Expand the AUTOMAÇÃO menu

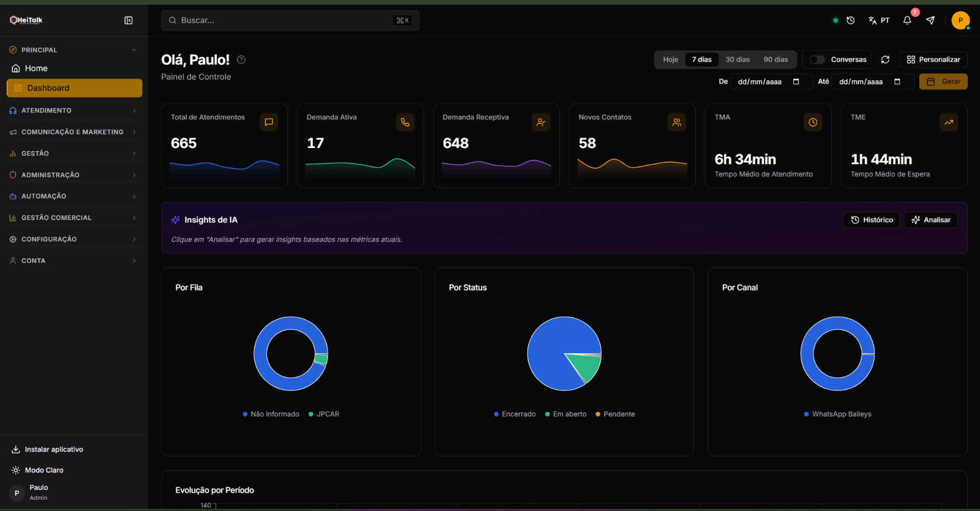coord(74,196)
